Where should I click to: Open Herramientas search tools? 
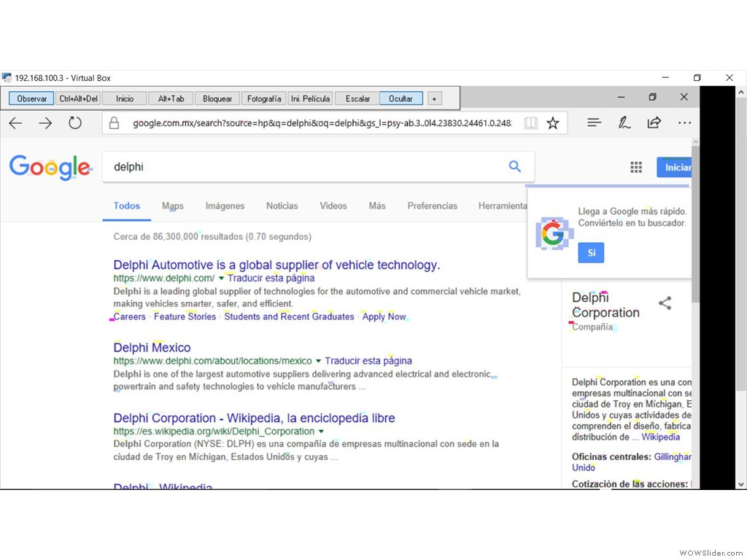pos(503,206)
